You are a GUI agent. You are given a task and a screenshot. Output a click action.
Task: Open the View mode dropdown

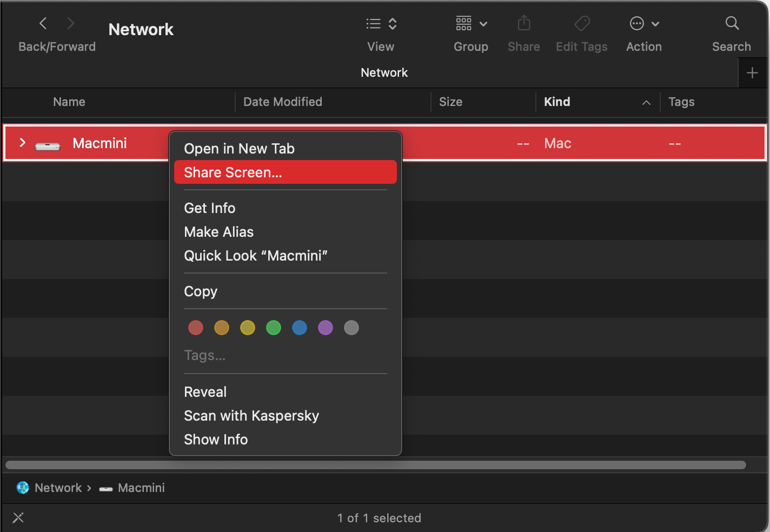(381, 24)
